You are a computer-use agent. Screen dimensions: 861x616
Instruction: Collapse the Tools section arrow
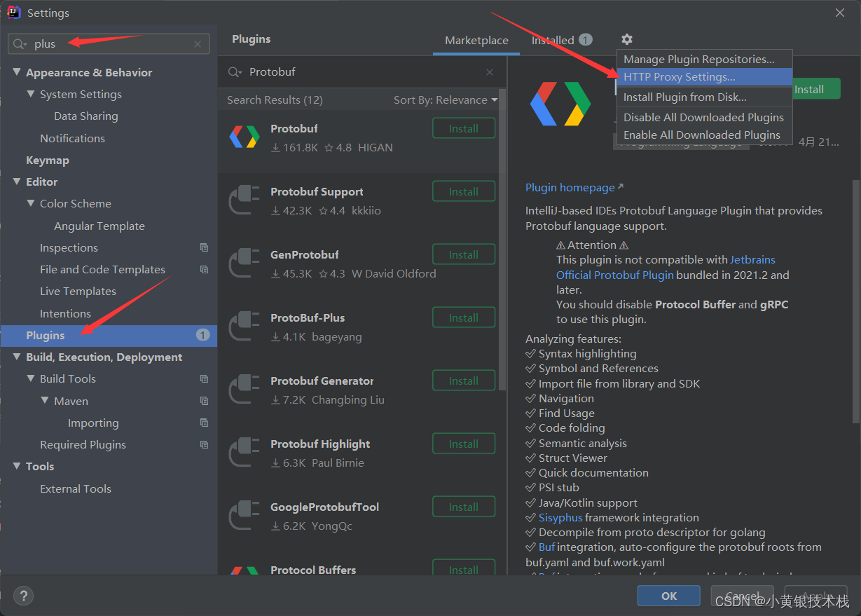pos(17,466)
